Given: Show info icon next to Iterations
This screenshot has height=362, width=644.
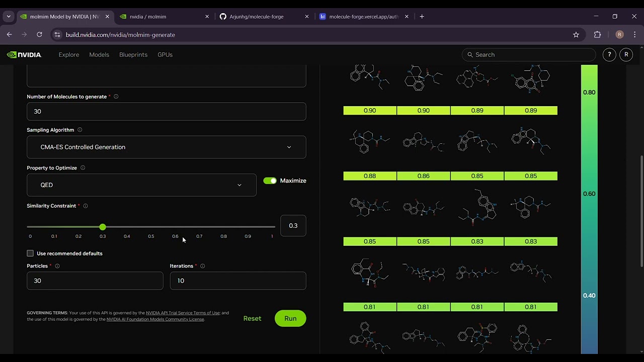Looking at the screenshot, I should (x=202, y=266).
